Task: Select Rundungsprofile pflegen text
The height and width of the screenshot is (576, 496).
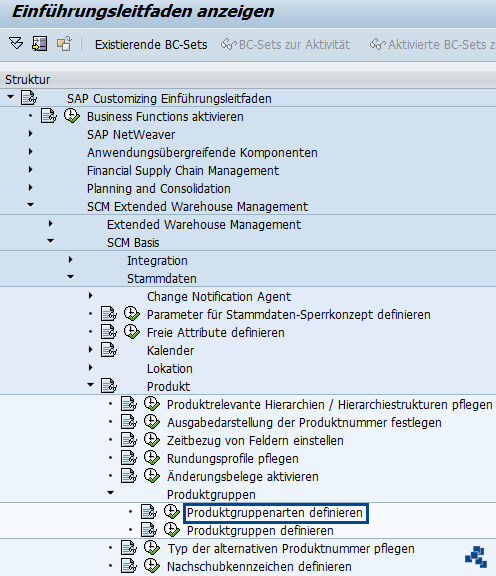Action: (x=233, y=458)
